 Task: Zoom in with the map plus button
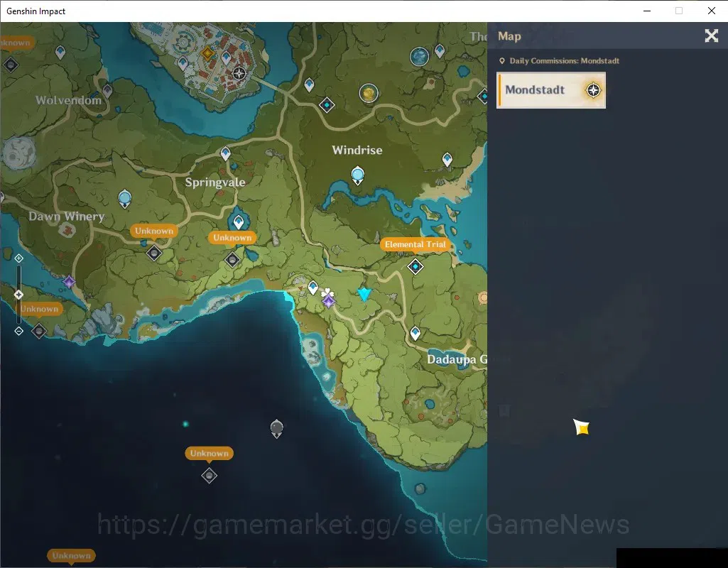click(x=18, y=258)
